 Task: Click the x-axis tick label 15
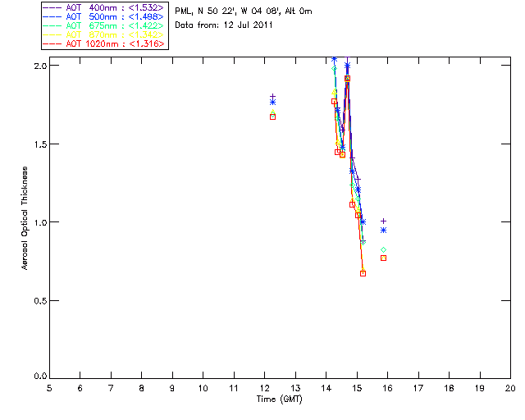(357, 388)
